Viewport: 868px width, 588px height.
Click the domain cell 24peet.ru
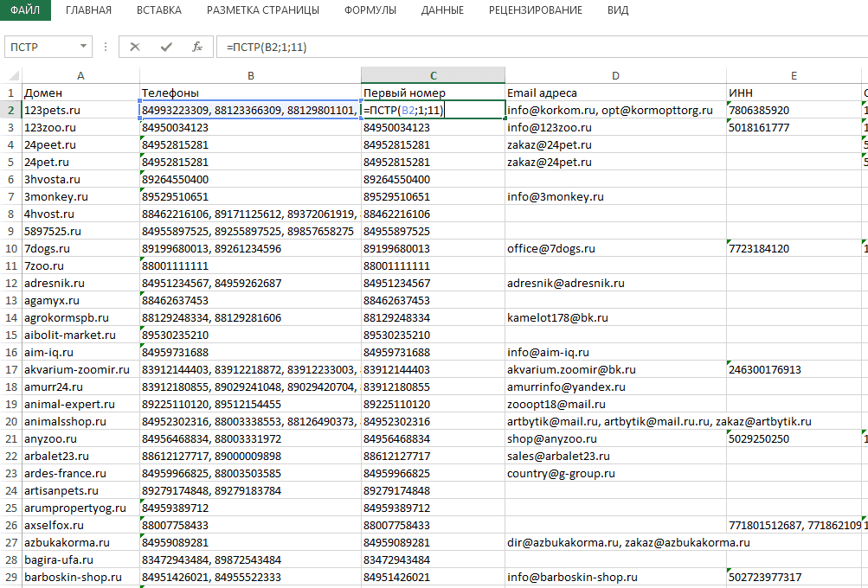coord(80,145)
